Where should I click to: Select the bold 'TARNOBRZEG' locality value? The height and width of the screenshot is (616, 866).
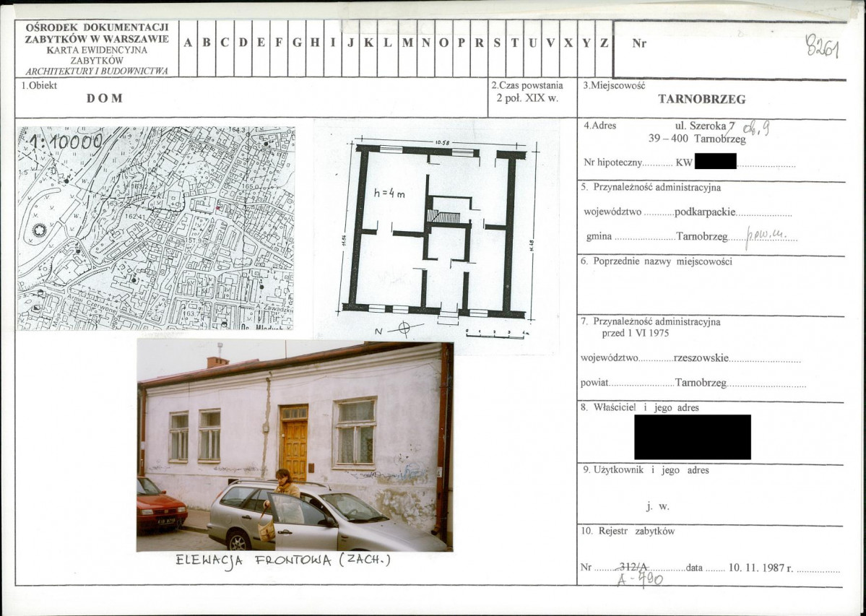click(702, 100)
